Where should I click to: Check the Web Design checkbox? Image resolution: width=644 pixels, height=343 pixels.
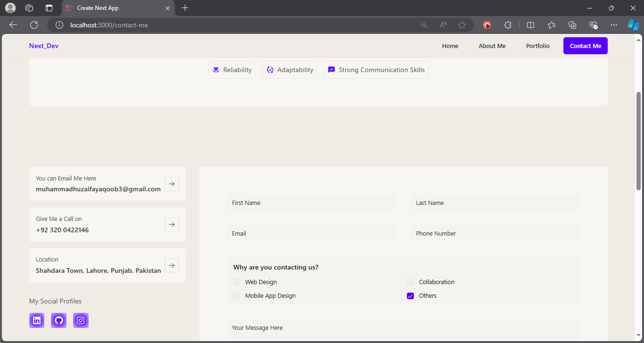pos(237,282)
